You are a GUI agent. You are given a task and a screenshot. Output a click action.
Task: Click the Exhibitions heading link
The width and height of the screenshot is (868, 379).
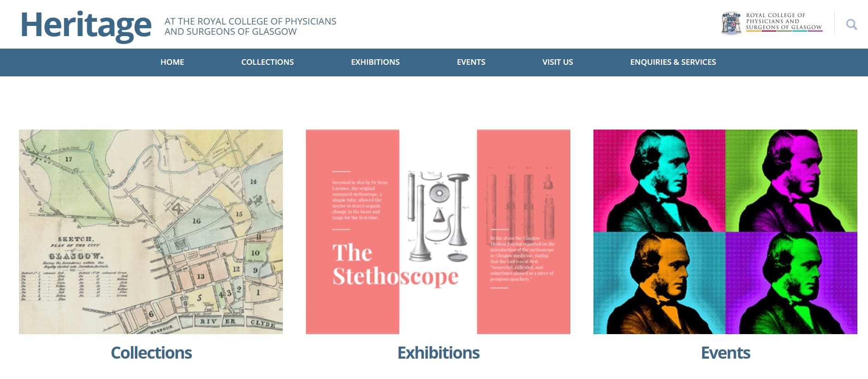pos(439,353)
